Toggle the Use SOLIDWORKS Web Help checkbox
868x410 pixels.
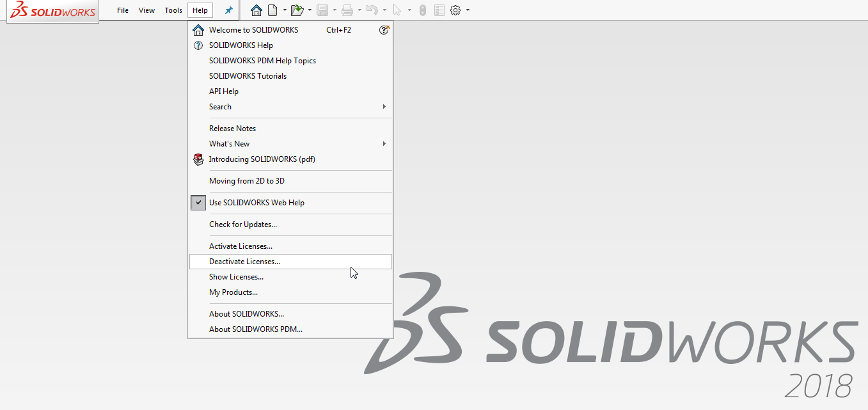[x=198, y=202]
